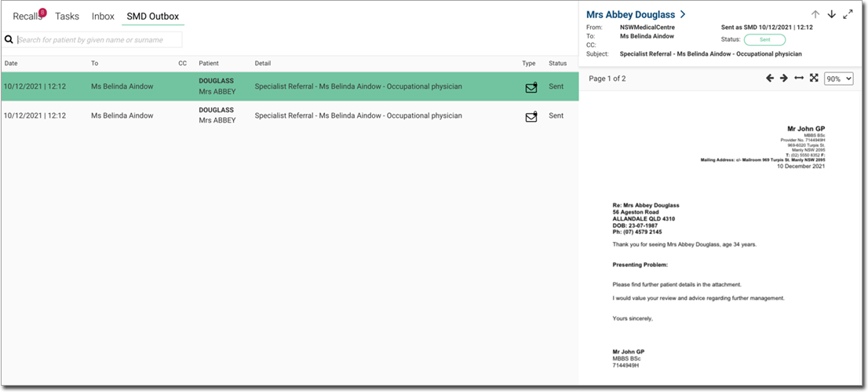Open Mrs Abbey Douglass patient chevron
The image size is (868, 392).
coord(684,14)
